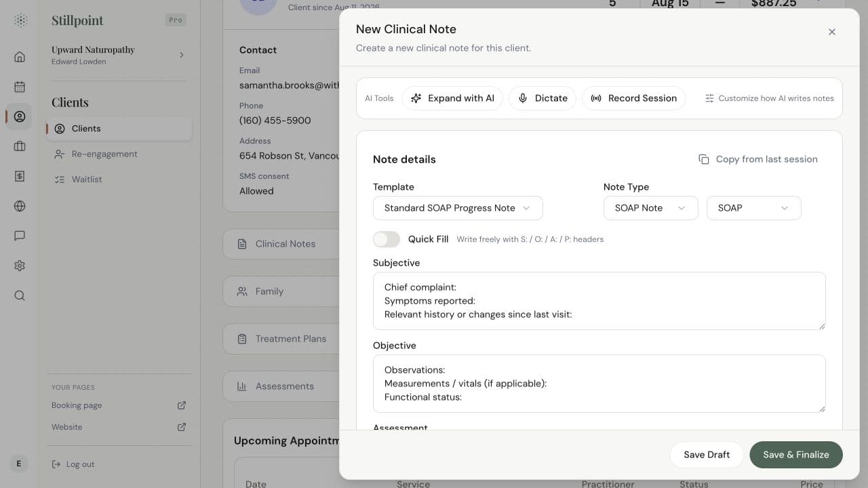Screen dimensions: 868x488
Task: Click the search magnifier icon in rail
Action: click(20, 296)
